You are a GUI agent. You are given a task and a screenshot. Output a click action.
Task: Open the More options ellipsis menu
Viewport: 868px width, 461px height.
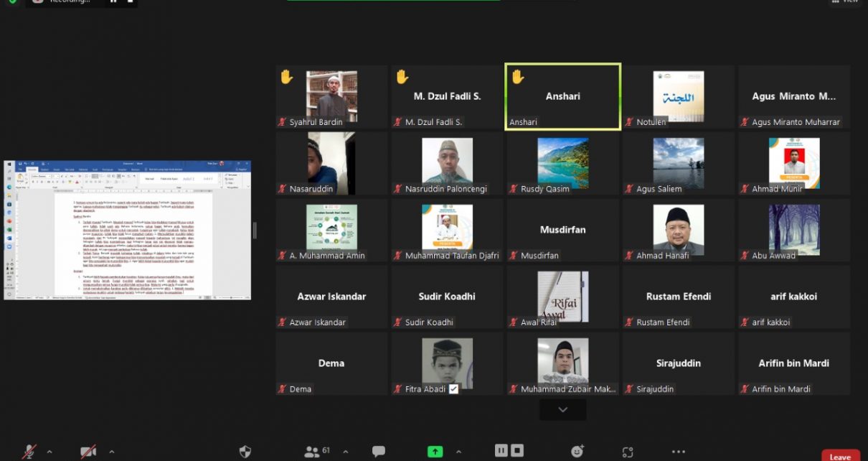[678, 452]
